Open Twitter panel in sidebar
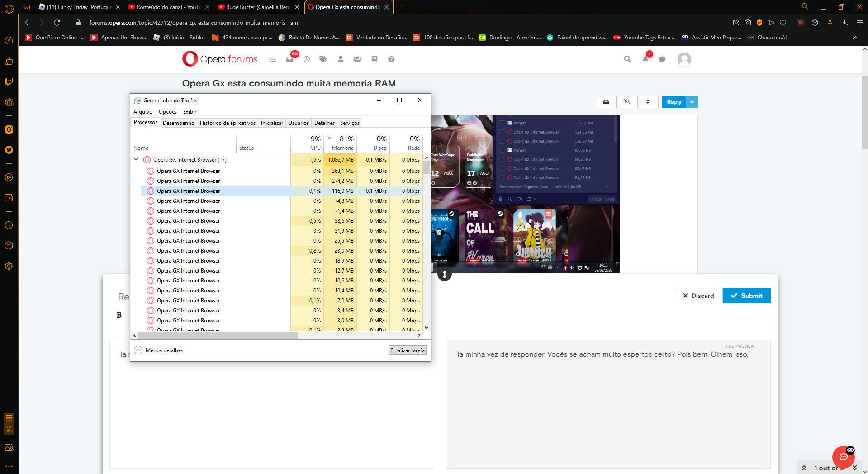This screenshot has height=474, width=868. pos(9,150)
